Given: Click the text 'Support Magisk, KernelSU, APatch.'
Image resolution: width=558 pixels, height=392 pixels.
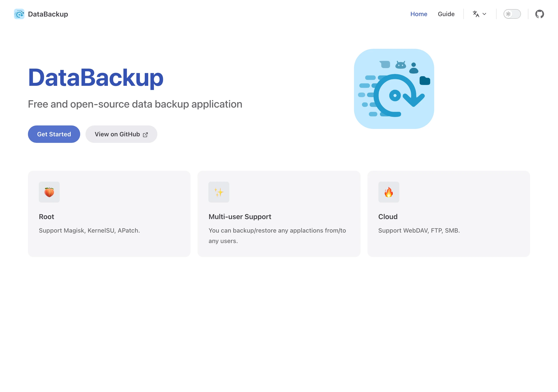Looking at the screenshot, I should click(x=89, y=230).
